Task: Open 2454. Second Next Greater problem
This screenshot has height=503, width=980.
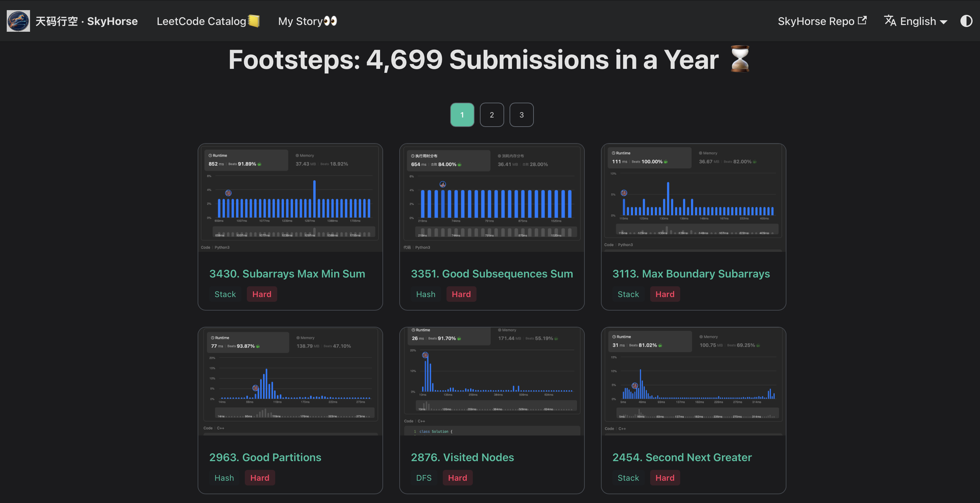Action: pyautogui.click(x=682, y=457)
